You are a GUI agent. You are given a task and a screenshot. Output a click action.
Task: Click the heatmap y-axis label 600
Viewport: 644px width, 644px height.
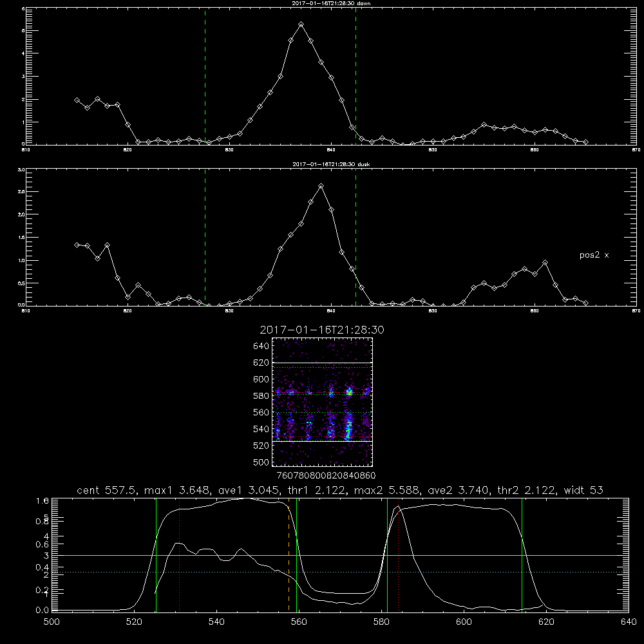coord(261,379)
